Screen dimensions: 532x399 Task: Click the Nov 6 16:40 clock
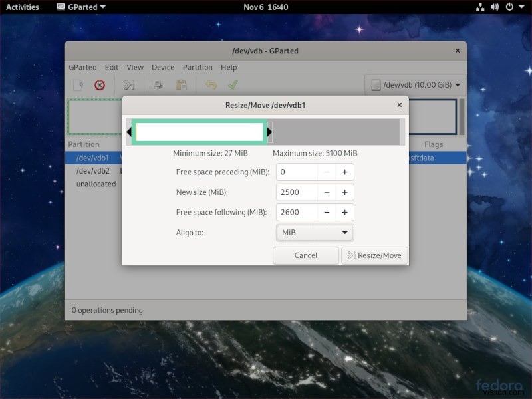coord(265,7)
